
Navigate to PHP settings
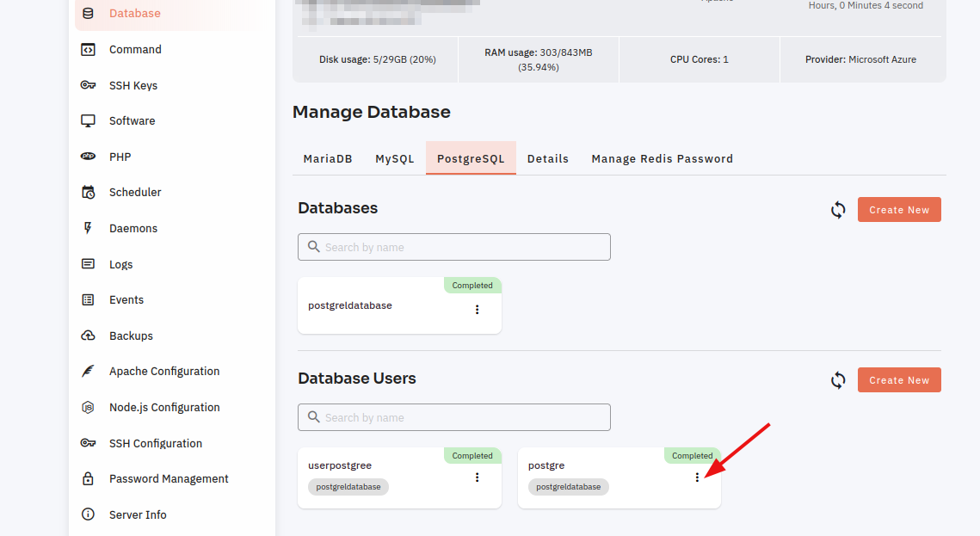tap(120, 157)
